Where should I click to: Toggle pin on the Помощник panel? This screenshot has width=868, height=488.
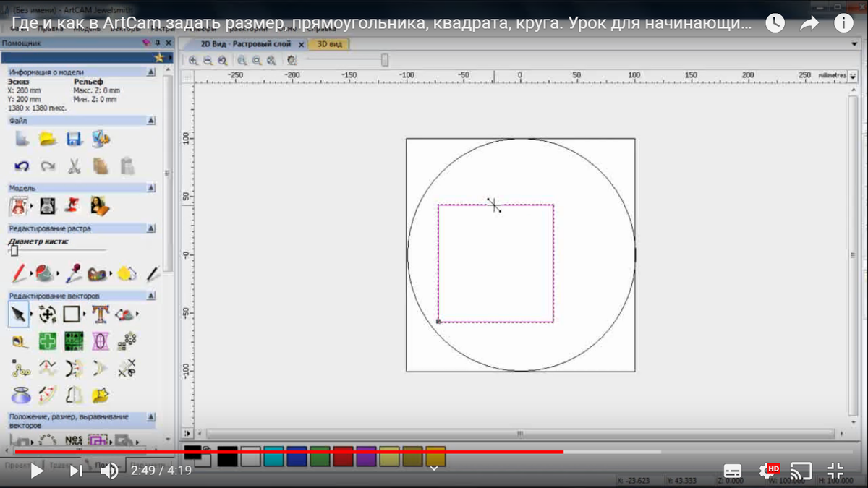click(x=158, y=43)
